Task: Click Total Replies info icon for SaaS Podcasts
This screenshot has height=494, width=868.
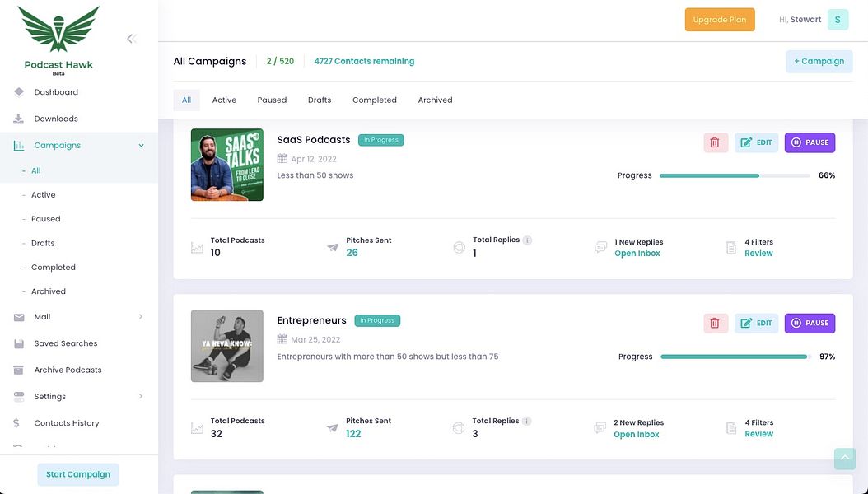Action: tap(528, 240)
